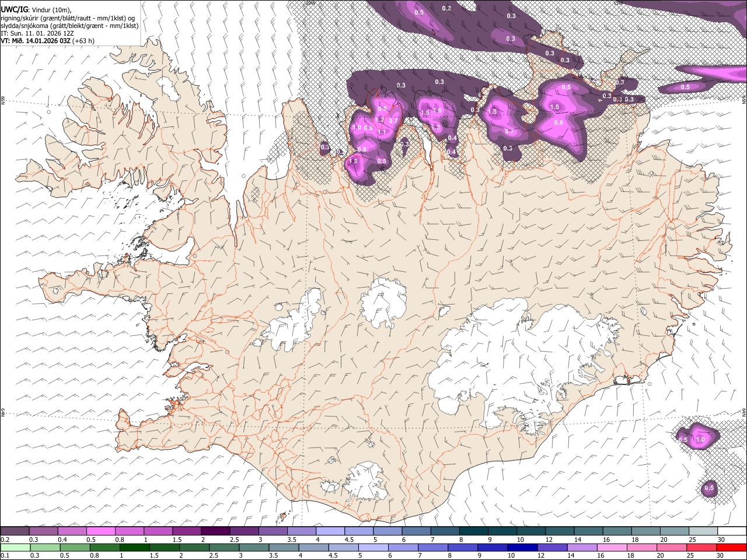Pick upper legend dark teal swatch 8–9
The image size is (747, 560).
pos(474,531)
